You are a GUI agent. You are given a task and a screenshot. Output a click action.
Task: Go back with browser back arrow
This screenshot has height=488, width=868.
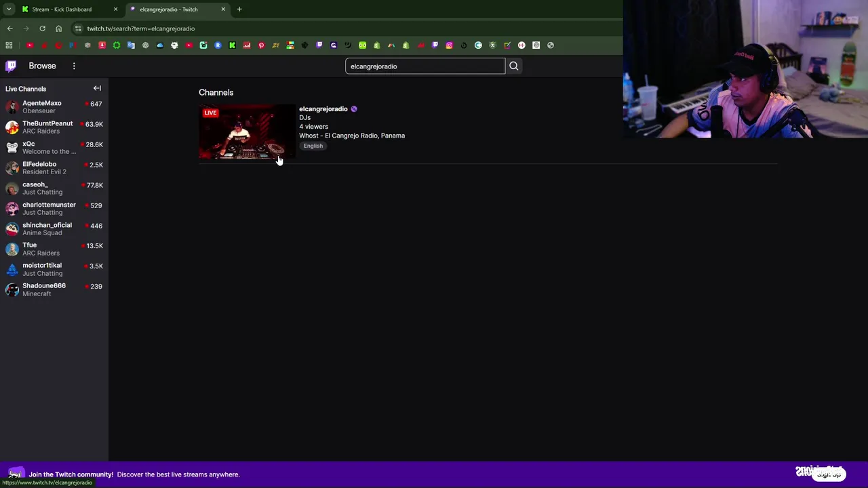point(9,28)
